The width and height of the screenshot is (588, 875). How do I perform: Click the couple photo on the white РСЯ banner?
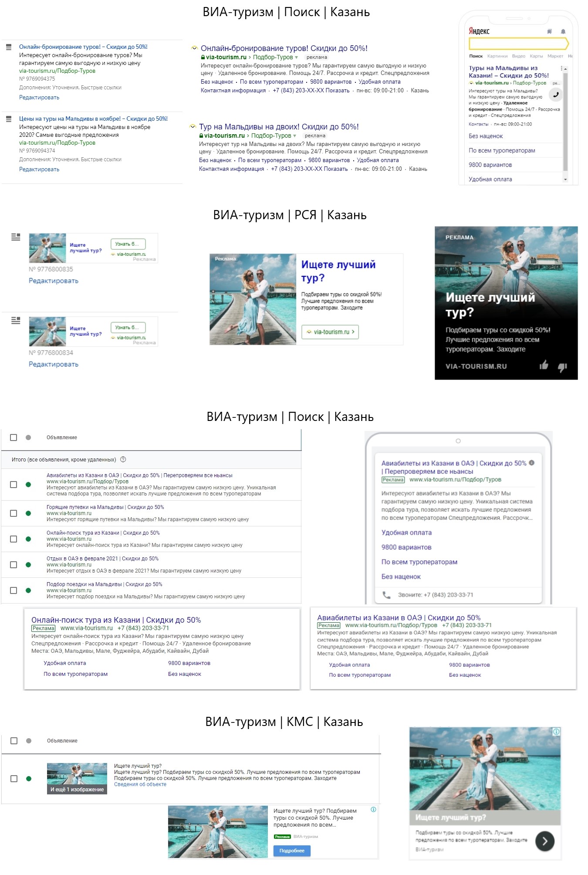coord(253,299)
